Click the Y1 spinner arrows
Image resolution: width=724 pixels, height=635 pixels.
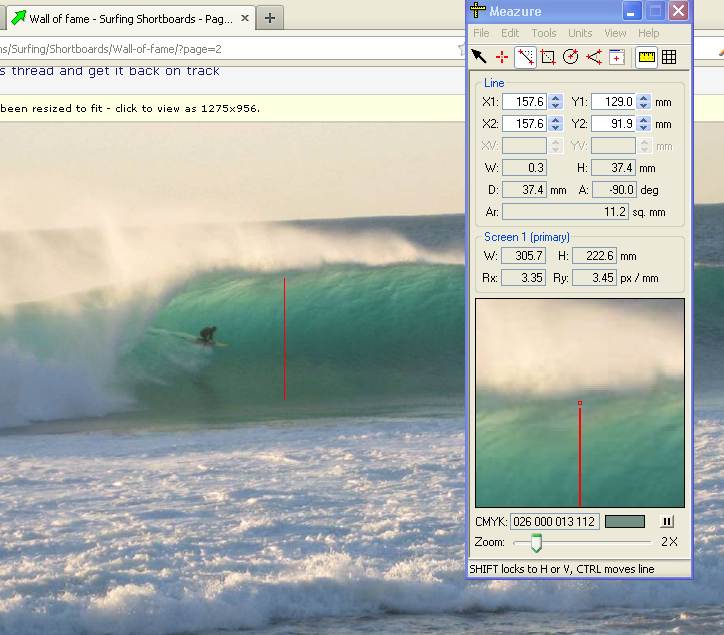pyautogui.click(x=644, y=102)
